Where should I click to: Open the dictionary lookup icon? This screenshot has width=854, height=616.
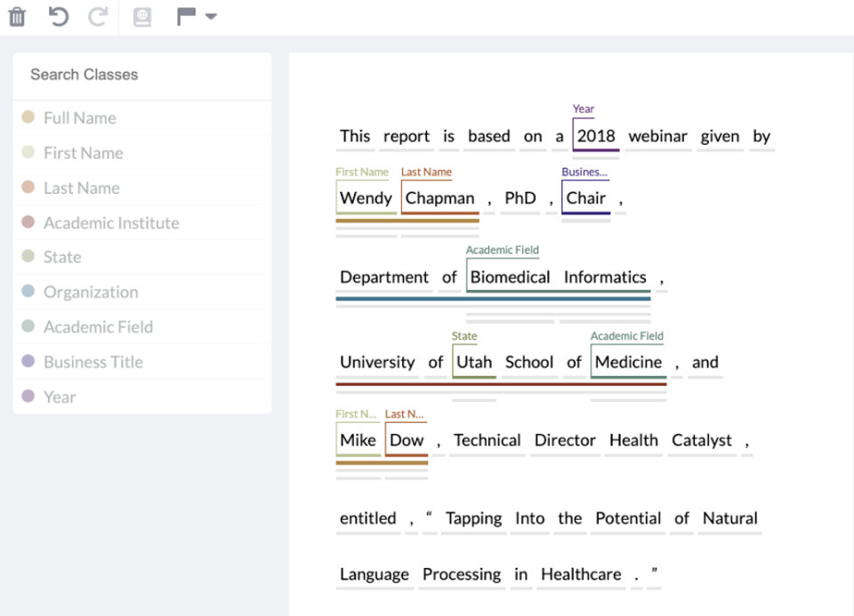tap(141, 16)
